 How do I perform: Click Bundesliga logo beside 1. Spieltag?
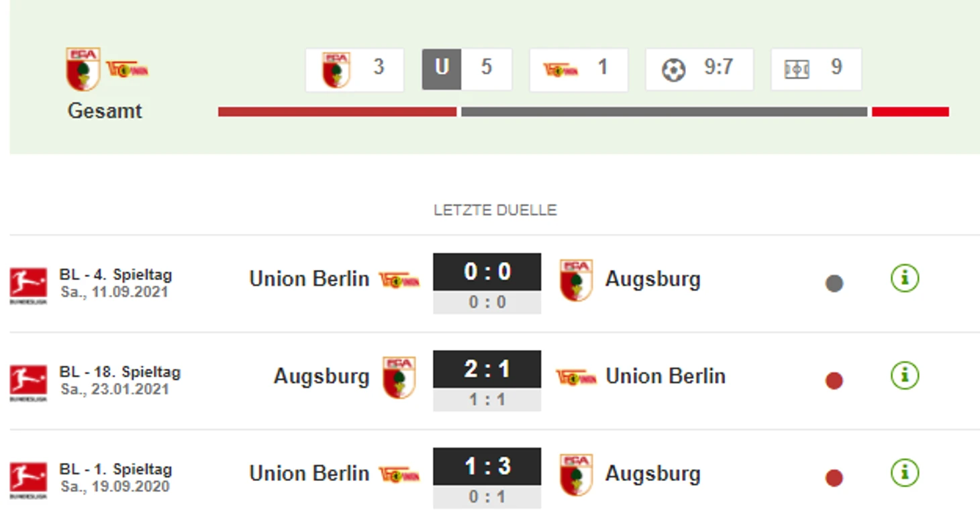(x=28, y=480)
